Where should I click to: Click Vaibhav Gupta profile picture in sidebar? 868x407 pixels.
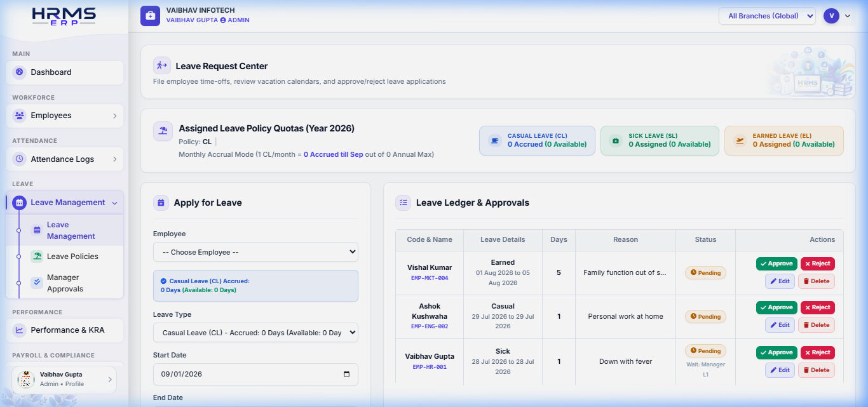(26, 379)
